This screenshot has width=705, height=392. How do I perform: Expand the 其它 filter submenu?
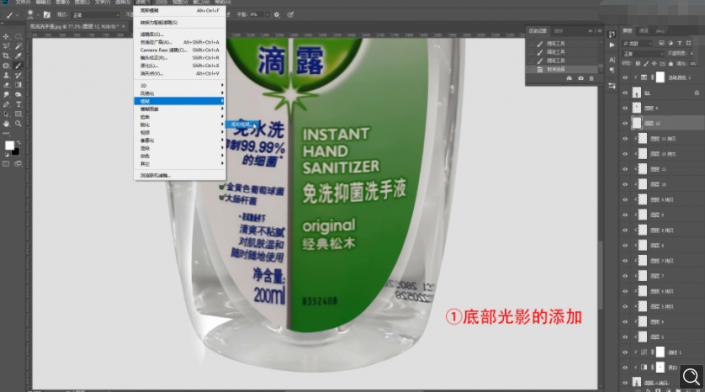click(180, 164)
